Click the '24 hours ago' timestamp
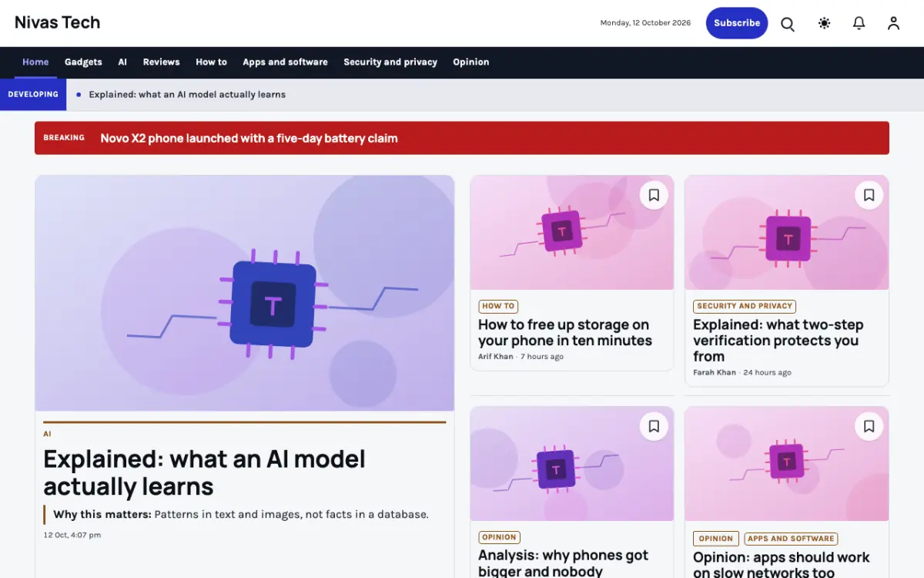Image resolution: width=924 pixels, height=578 pixels. click(768, 372)
